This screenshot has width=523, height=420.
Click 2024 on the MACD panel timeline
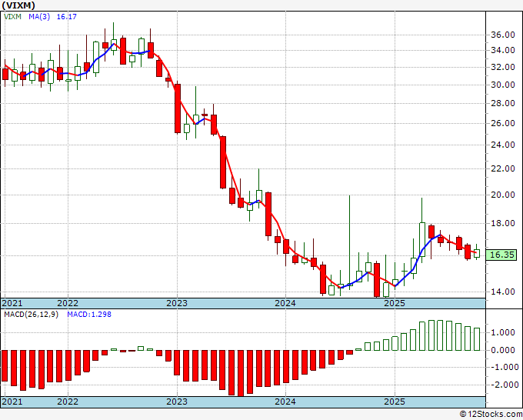coord(285,402)
